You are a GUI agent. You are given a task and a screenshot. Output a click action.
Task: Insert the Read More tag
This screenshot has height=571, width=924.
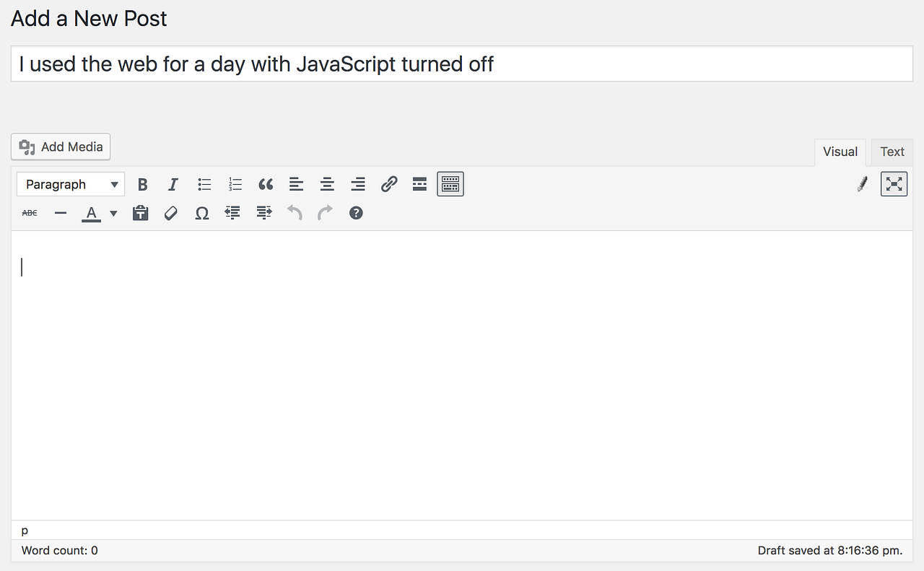[419, 184]
